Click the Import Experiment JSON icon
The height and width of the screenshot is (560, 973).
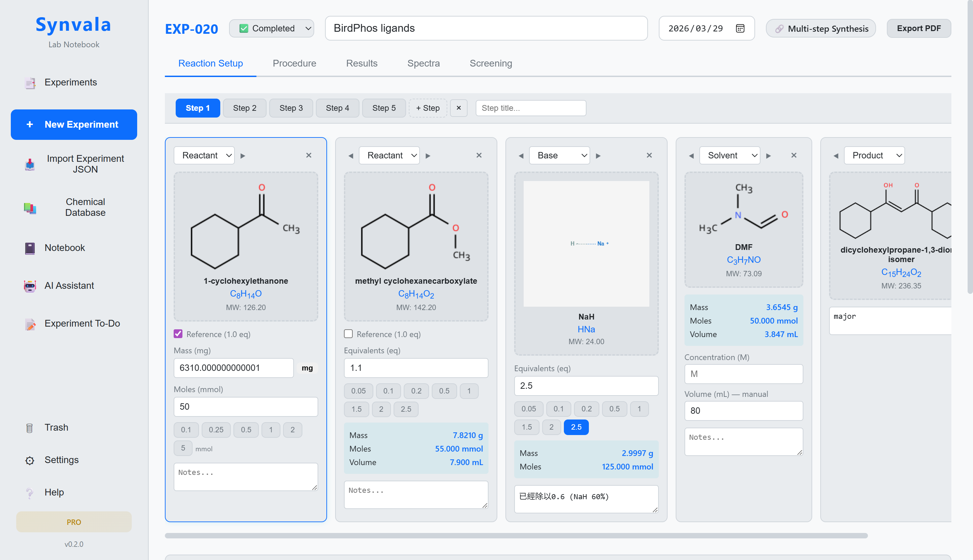[30, 164]
